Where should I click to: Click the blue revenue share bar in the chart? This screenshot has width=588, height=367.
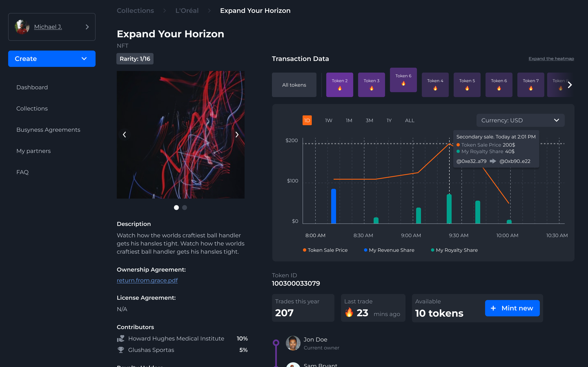(334, 206)
